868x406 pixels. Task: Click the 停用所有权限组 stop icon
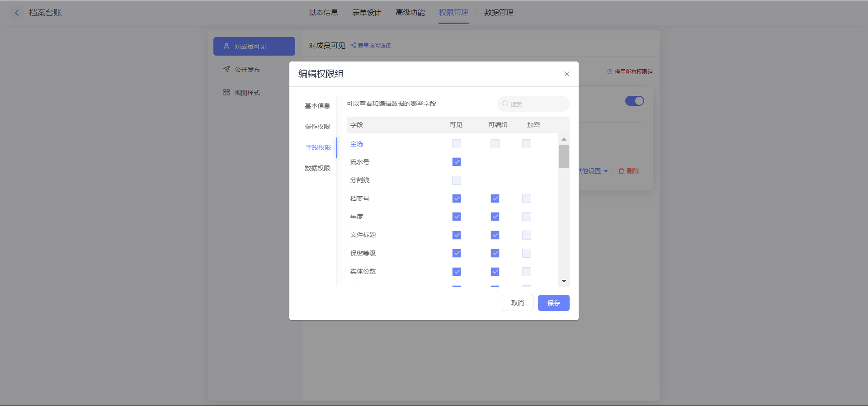pos(610,71)
